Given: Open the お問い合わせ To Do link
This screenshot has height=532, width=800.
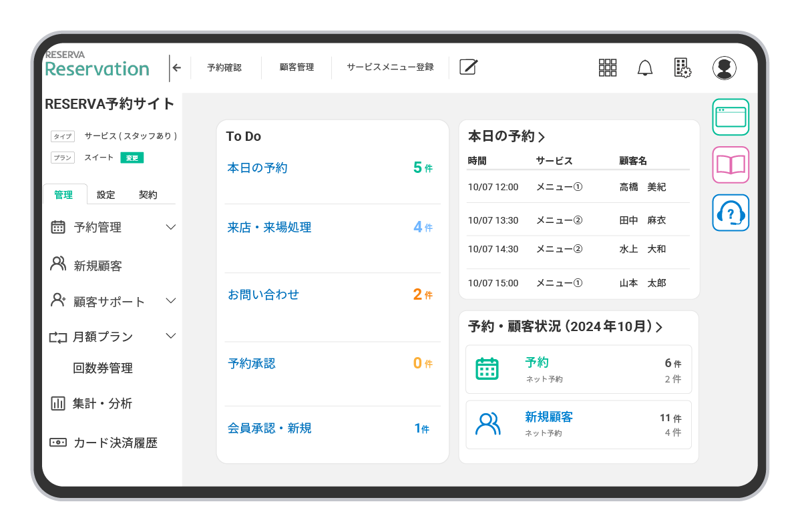Looking at the screenshot, I should 263,294.
